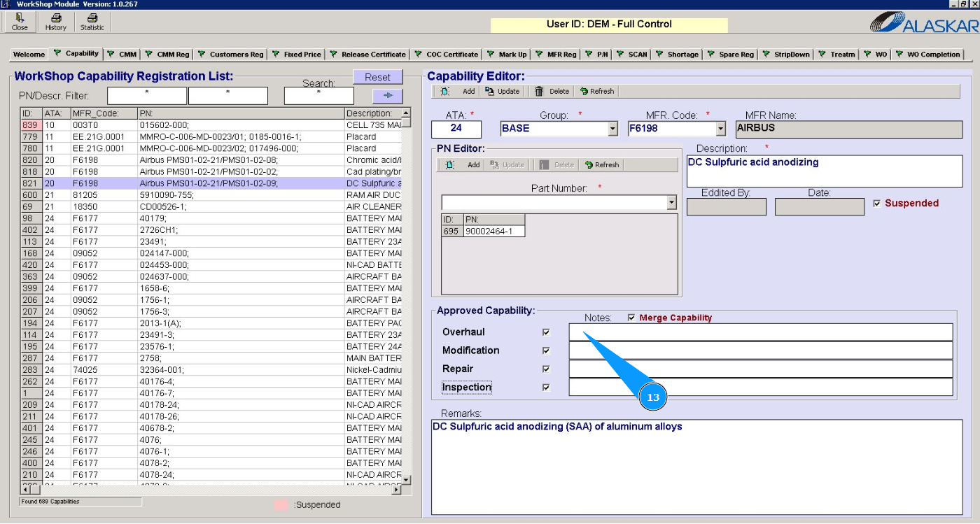Expand the Group dropdown showing BASE
This screenshot has height=524, width=980.
click(612, 129)
